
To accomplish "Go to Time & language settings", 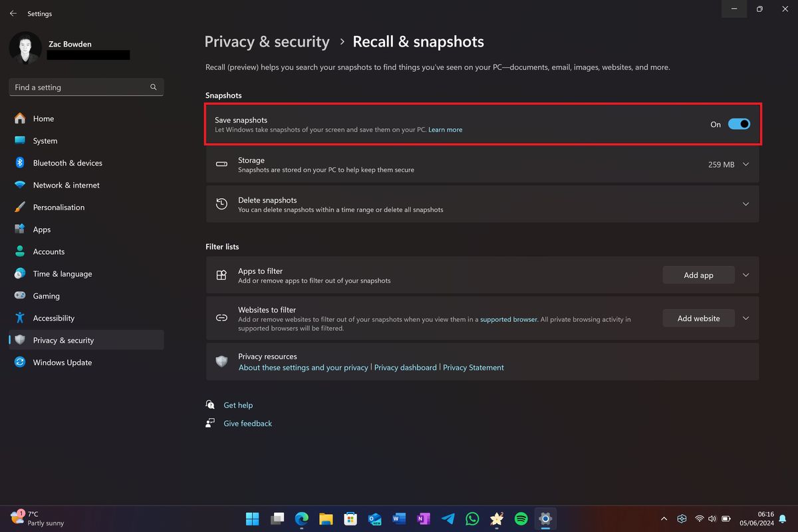I will 86,273.
